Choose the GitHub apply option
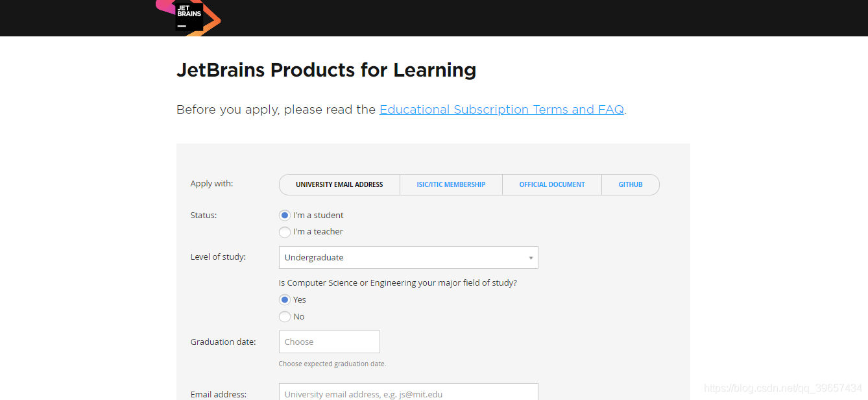This screenshot has width=868, height=400. [x=631, y=184]
